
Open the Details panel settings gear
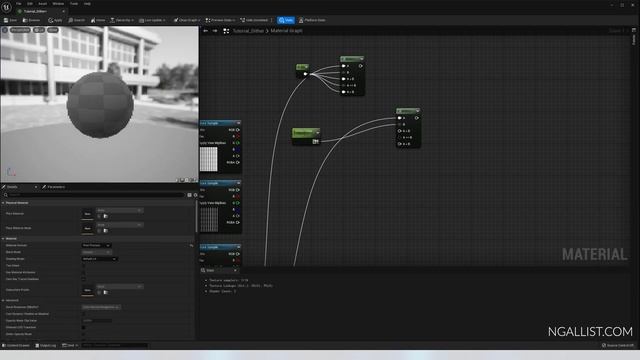coord(196,195)
